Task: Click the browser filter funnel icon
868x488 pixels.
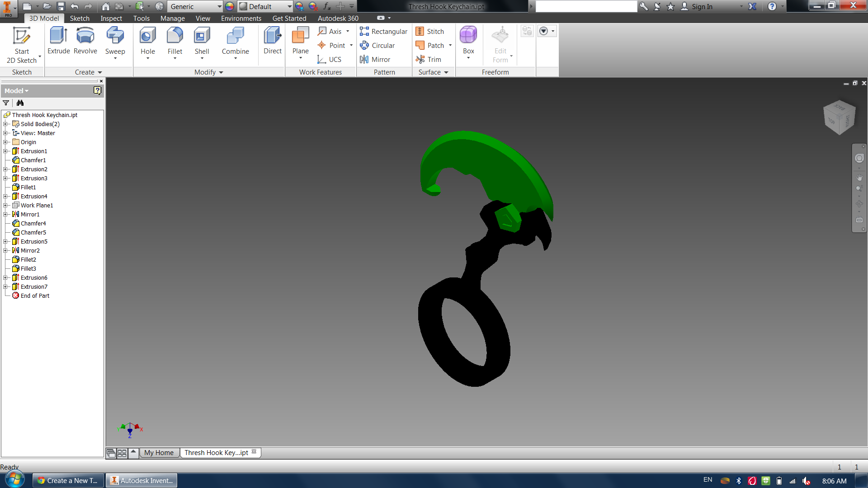Action: (6, 103)
